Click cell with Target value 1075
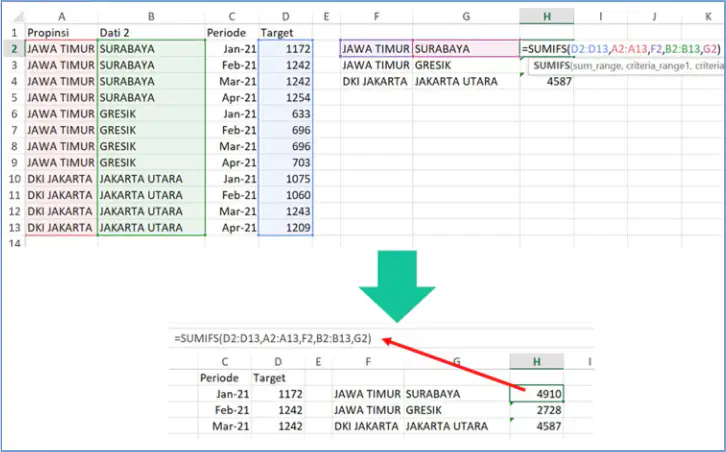This screenshot has width=726, height=452. pyautogui.click(x=286, y=179)
